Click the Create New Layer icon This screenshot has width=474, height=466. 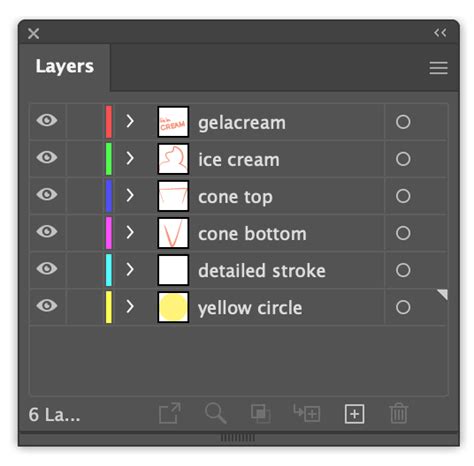coord(354,414)
